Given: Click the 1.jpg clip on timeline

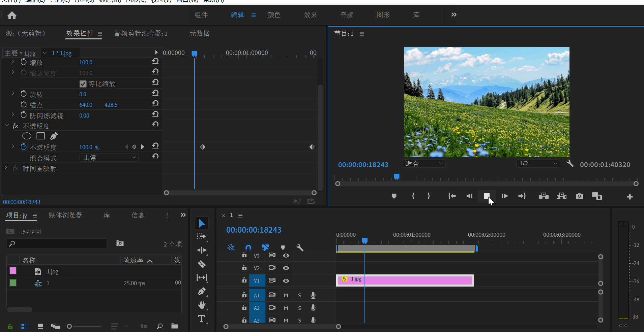Looking at the screenshot, I should click(405, 280).
